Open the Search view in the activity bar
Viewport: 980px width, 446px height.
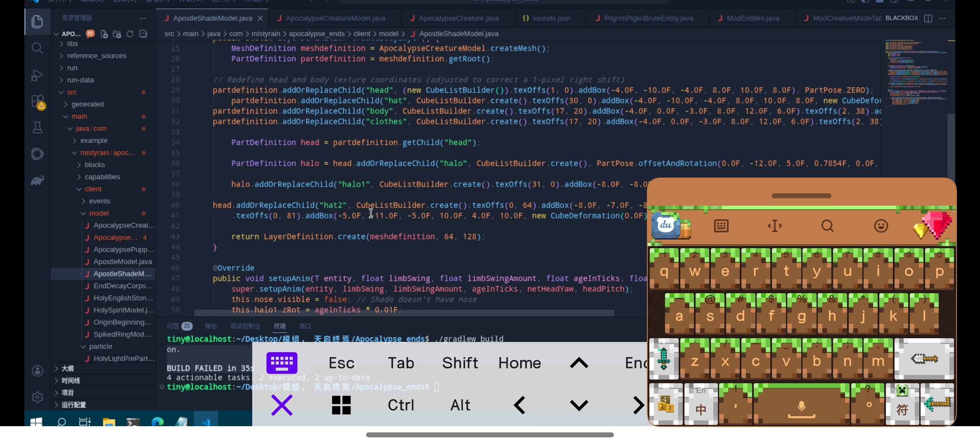click(x=37, y=48)
